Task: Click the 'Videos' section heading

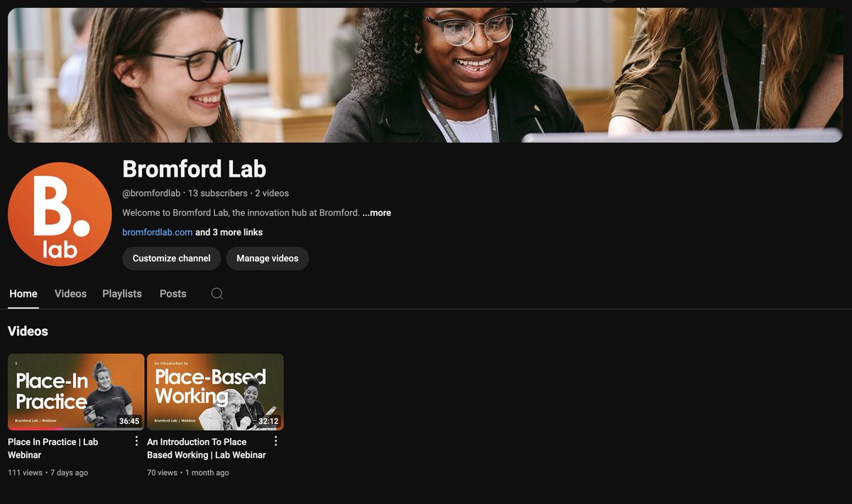Action: coord(28,332)
